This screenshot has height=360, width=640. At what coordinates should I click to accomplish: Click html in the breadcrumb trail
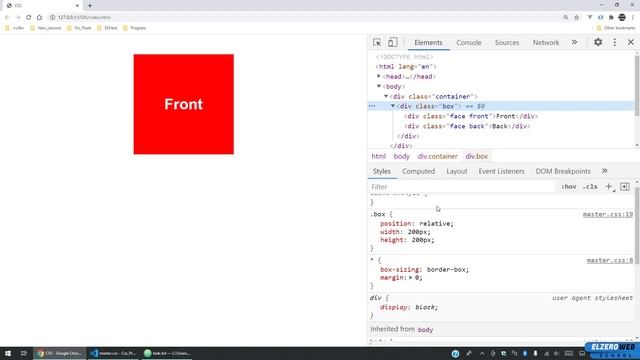[378, 156]
